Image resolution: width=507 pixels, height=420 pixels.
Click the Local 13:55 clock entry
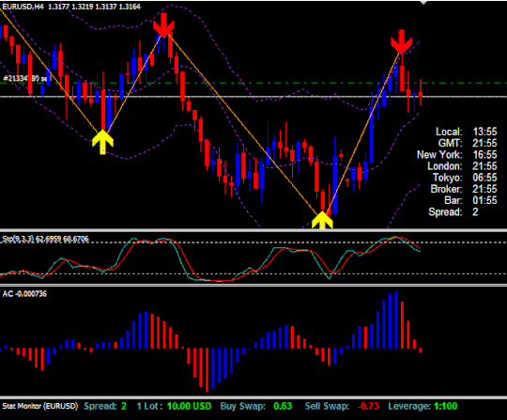467,132
